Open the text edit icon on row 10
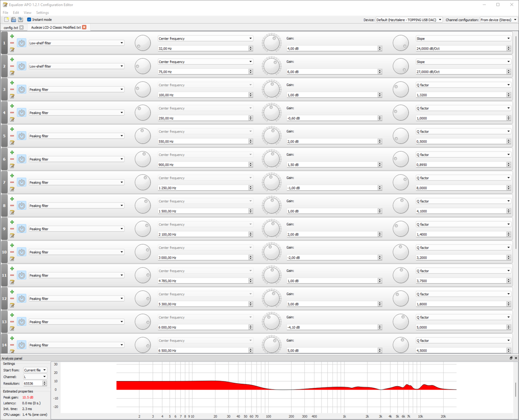 tap(12, 259)
